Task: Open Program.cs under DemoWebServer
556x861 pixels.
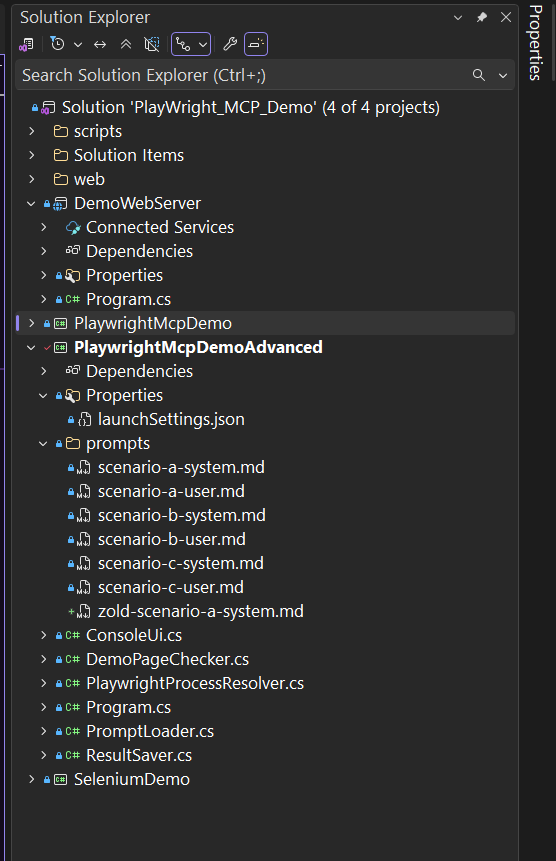Action: tap(128, 299)
